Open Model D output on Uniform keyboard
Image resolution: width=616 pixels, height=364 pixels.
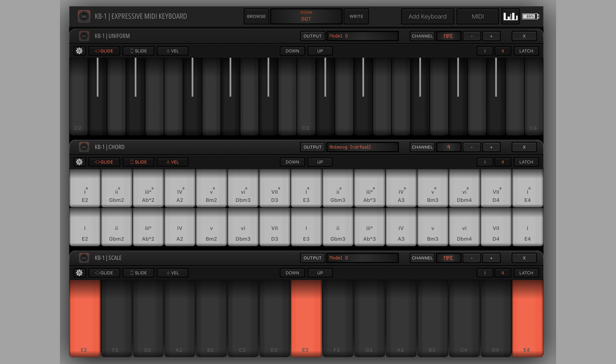(x=362, y=36)
